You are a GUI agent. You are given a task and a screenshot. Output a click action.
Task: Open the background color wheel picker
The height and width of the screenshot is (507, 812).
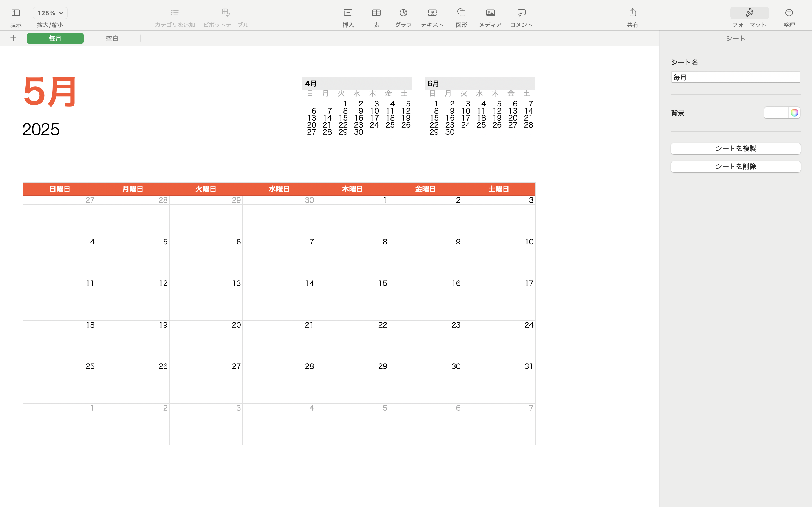[794, 113]
